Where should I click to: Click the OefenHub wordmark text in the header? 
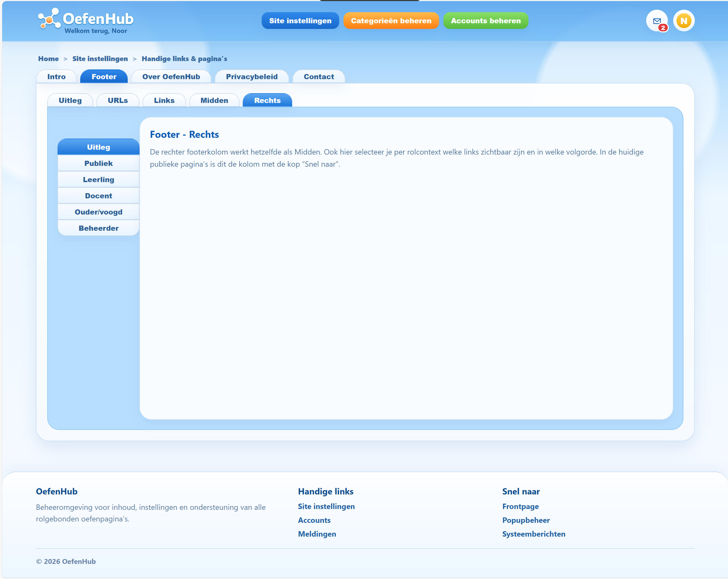(98, 19)
